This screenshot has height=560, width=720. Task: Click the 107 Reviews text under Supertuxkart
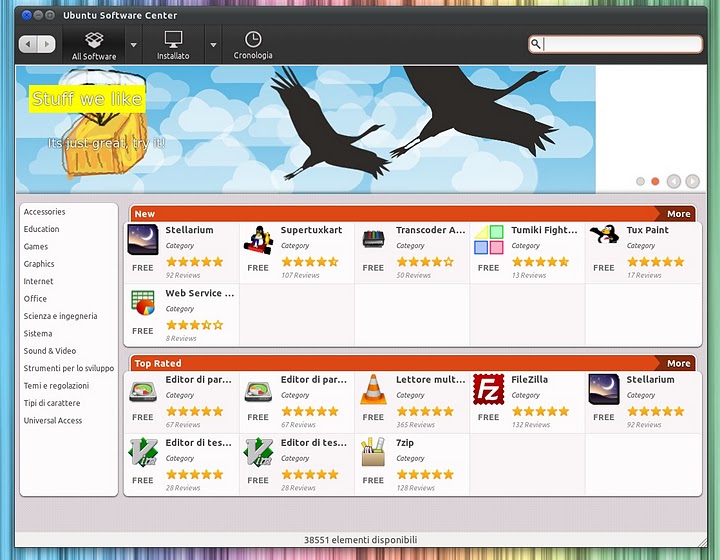click(x=300, y=275)
